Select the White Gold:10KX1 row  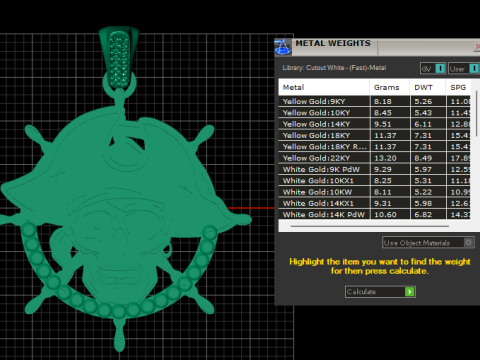(x=374, y=181)
